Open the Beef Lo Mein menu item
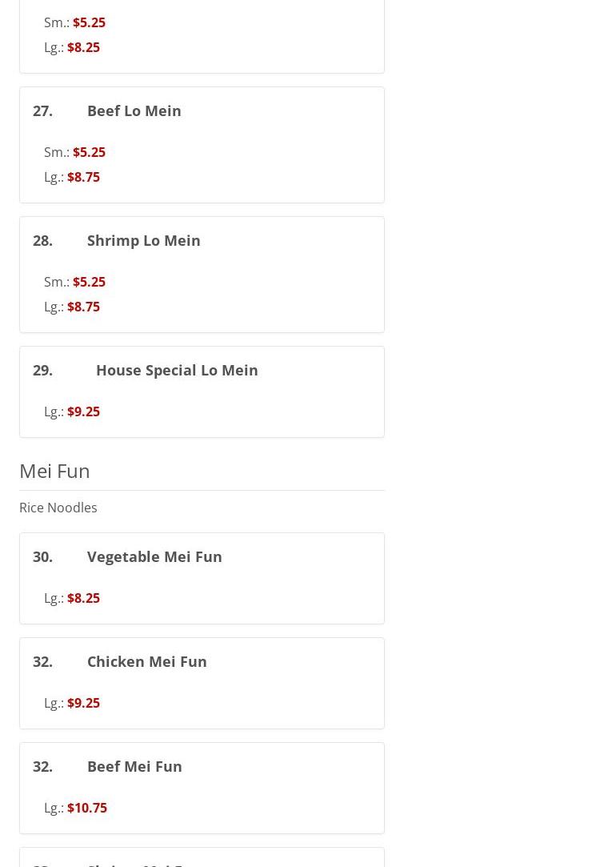 (x=134, y=110)
